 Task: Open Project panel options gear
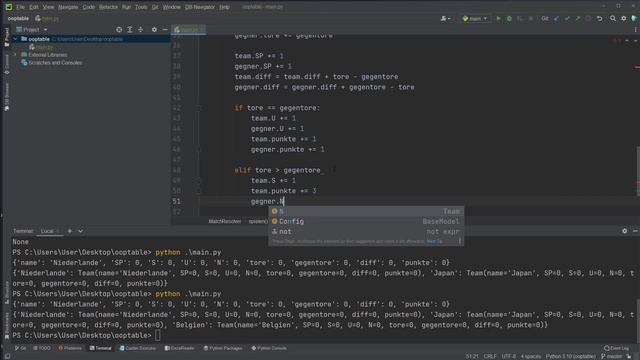pos(154,29)
